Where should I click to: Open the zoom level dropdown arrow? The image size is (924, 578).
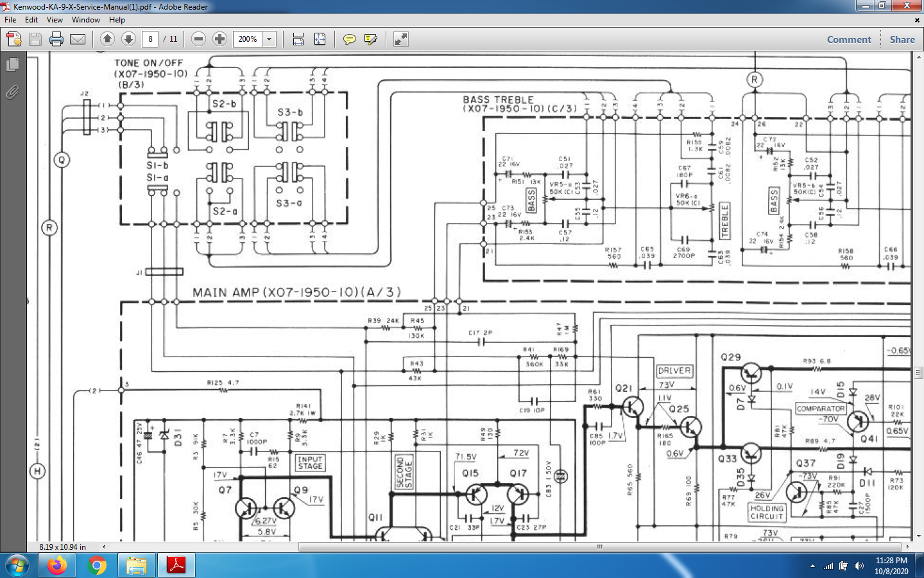pyautogui.click(x=269, y=39)
